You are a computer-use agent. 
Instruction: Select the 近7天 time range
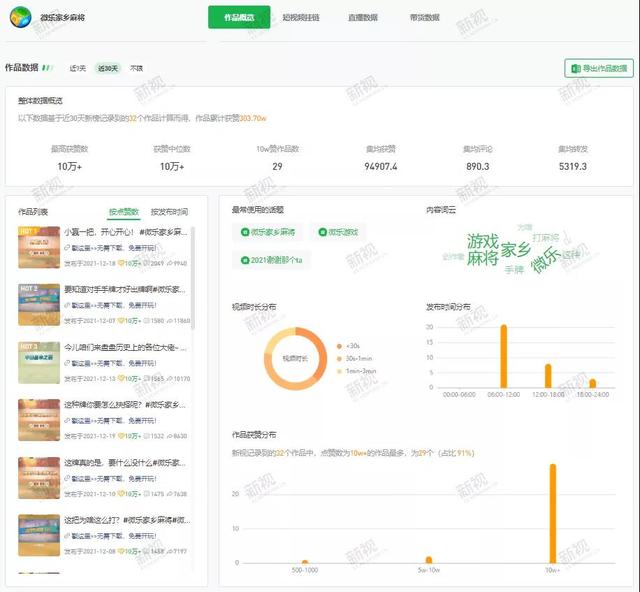78,69
